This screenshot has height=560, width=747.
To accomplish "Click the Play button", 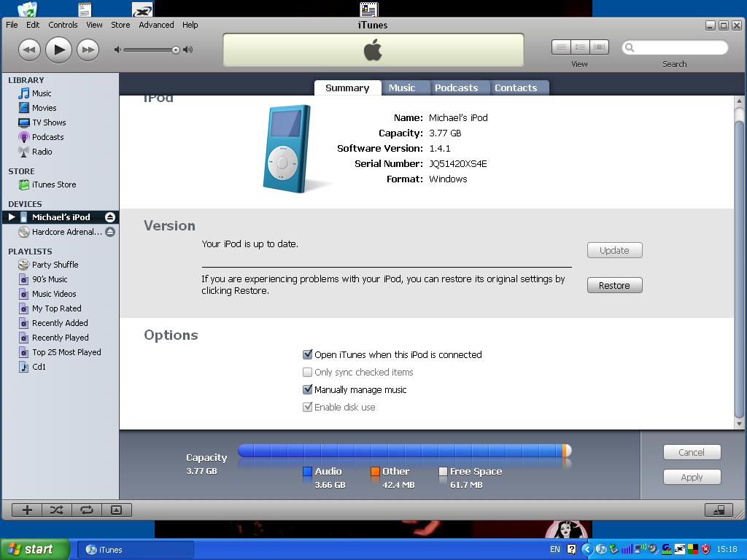I will [58, 50].
